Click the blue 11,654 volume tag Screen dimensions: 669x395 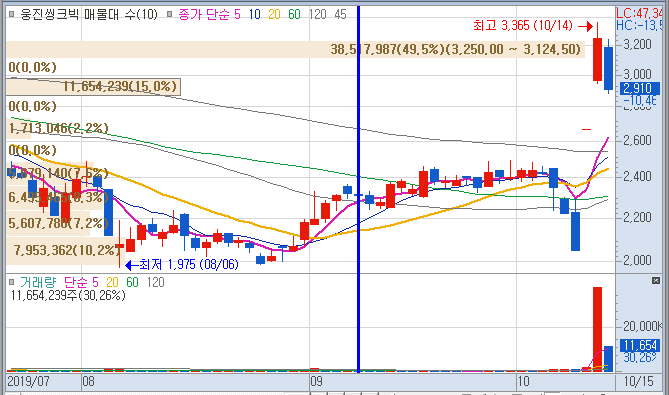[x=639, y=345]
